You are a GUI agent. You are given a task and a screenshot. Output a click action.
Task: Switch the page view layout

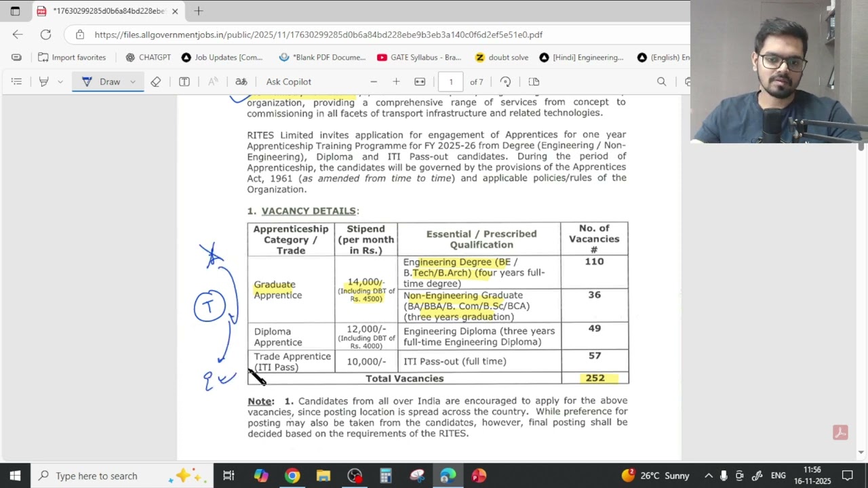point(534,82)
